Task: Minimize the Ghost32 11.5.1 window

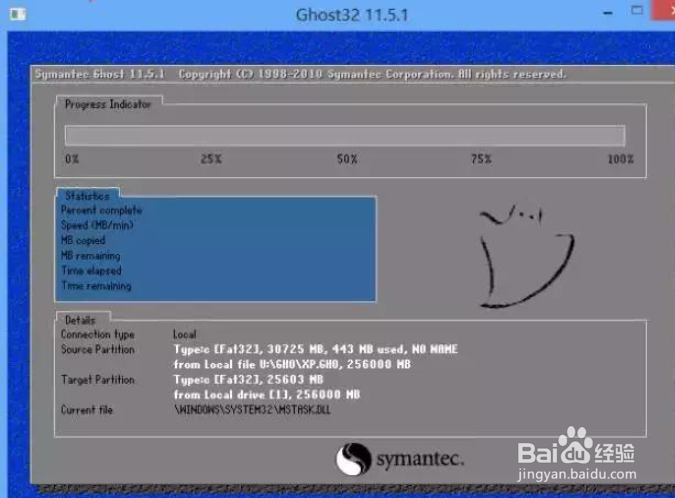Action: (x=608, y=13)
